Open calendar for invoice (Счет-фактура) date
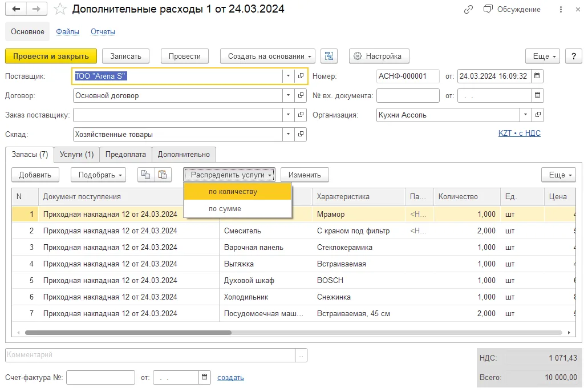Screen dimensions: 588x392 pyautogui.click(x=204, y=377)
